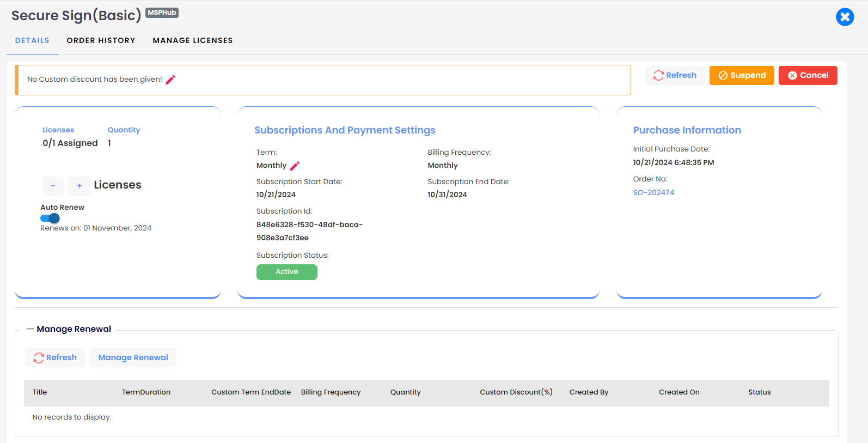The width and height of the screenshot is (868, 443).
Task: Suspend the subscription
Action: tap(742, 75)
